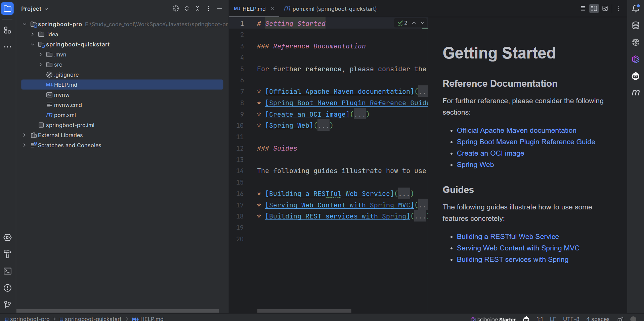Viewport: 644px width, 321px height.
Task: Open the AI assistant swirl icon
Action: 636,42
